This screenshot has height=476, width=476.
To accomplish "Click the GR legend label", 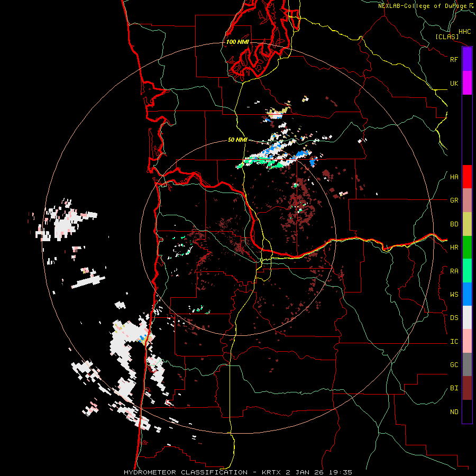I will 454,200.
